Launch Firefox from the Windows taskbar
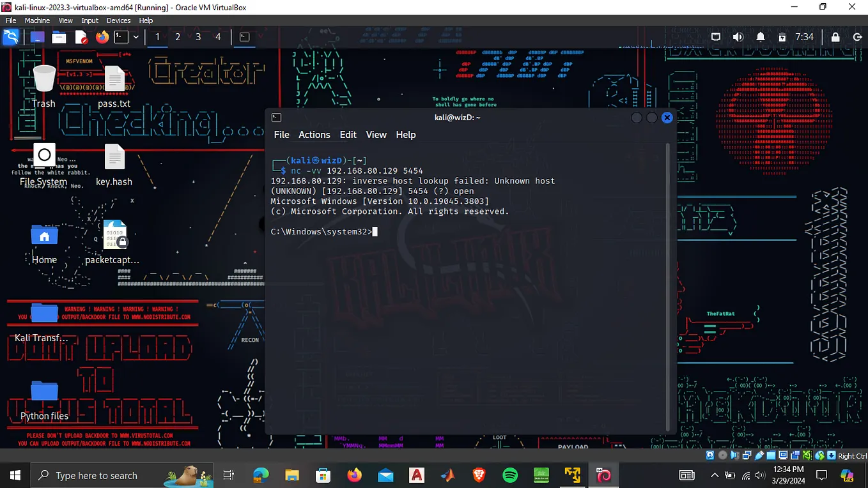The width and height of the screenshot is (868, 488). click(x=354, y=475)
